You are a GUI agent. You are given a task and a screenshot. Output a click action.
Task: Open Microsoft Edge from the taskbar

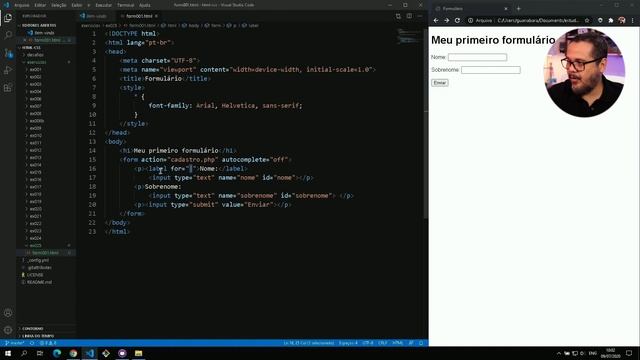pos(57,353)
